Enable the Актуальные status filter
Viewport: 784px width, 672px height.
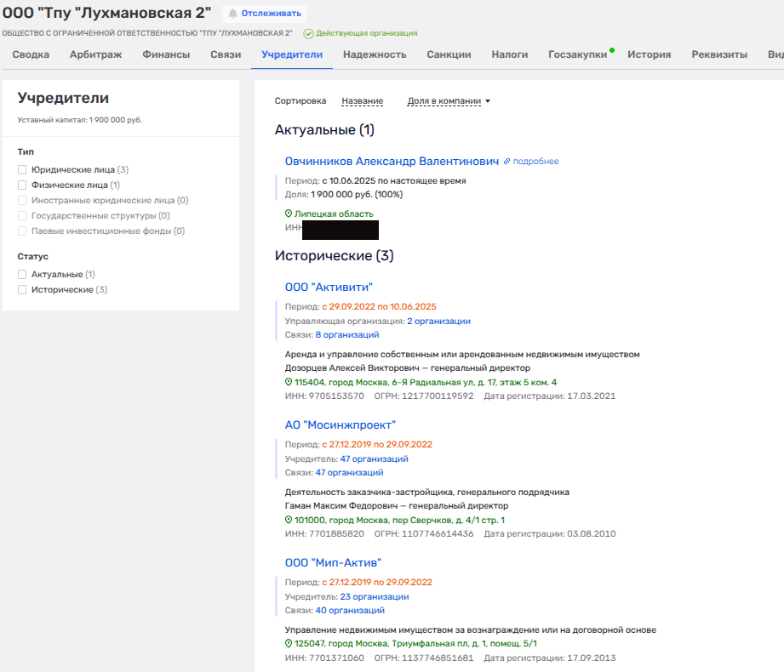coord(23,275)
